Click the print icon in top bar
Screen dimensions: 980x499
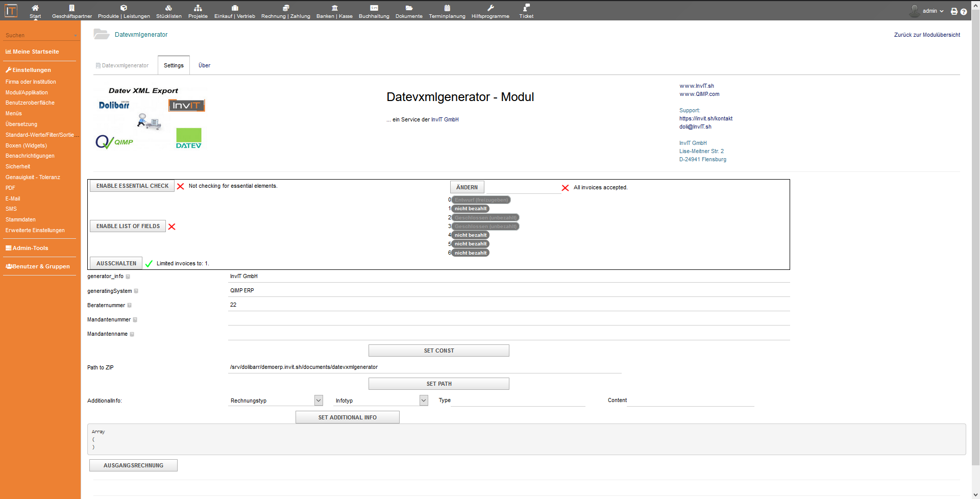pyautogui.click(x=954, y=11)
